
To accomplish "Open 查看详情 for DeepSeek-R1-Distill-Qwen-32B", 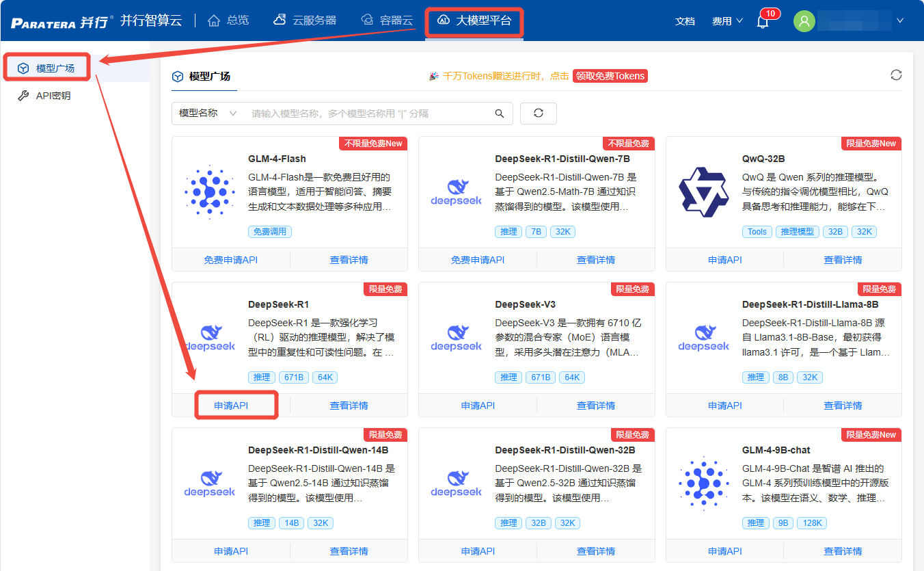I will (596, 551).
